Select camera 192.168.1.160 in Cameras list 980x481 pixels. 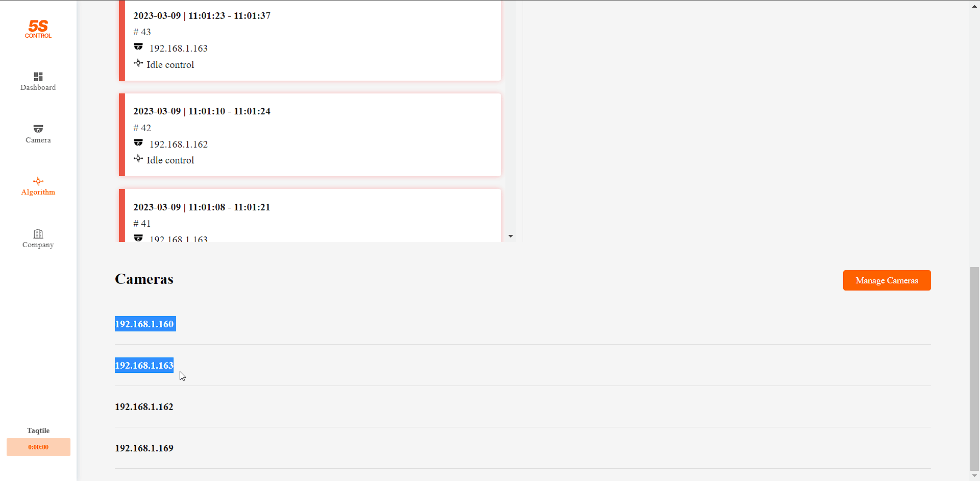[145, 324]
